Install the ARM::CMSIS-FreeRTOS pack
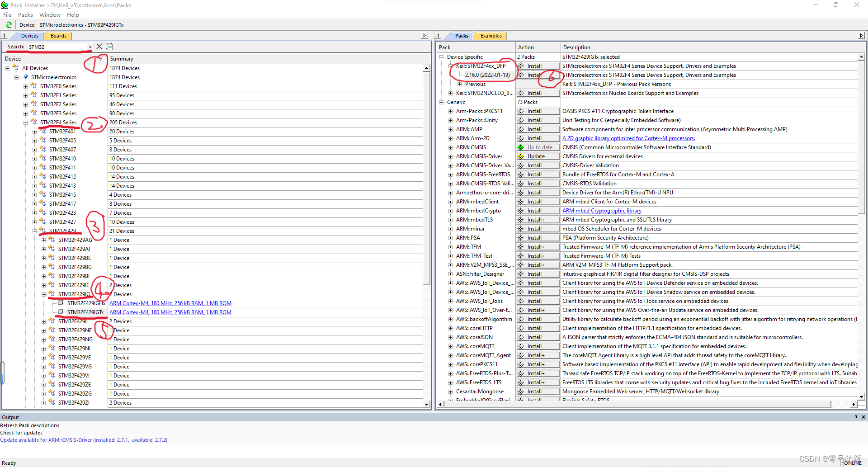This screenshot has width=868, height=467. (x=538, y=175)
